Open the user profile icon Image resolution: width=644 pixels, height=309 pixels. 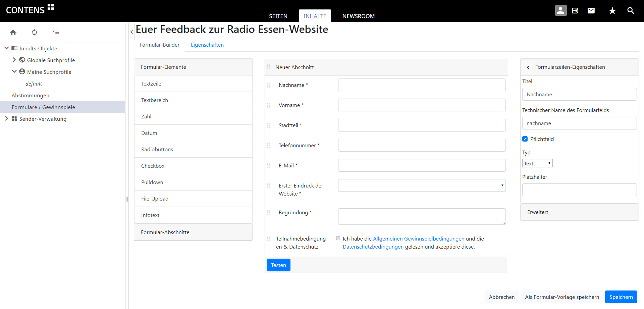coord(560,11)
